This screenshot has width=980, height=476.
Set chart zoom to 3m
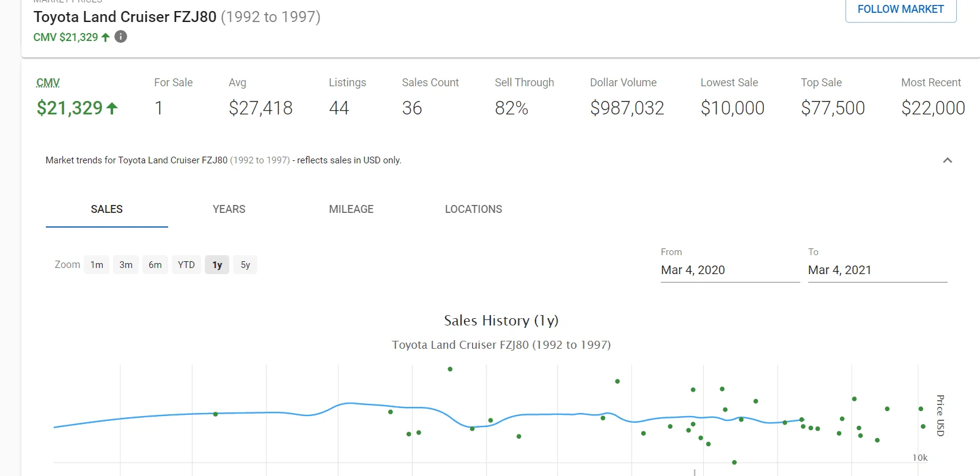point(126,265)
